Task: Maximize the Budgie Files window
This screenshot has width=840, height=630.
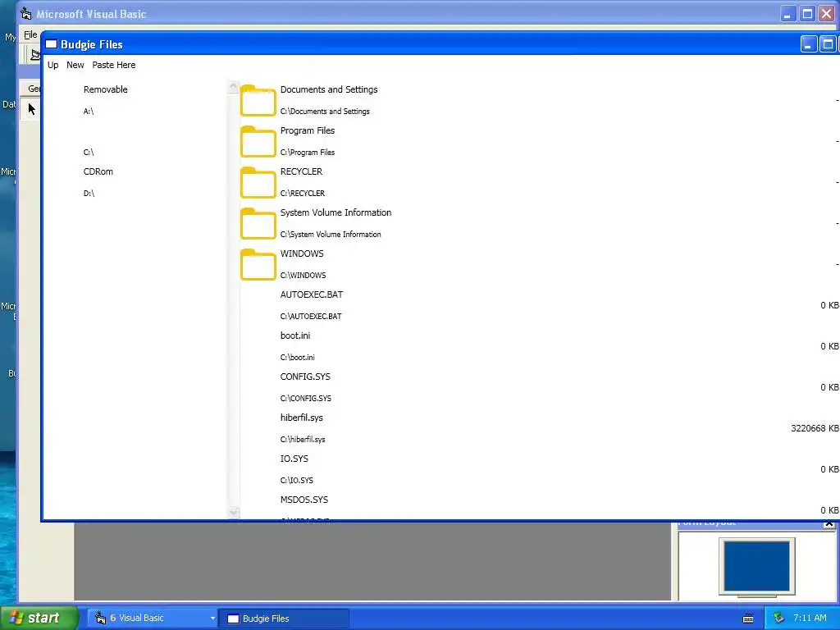Action: [x=828, y=44]
